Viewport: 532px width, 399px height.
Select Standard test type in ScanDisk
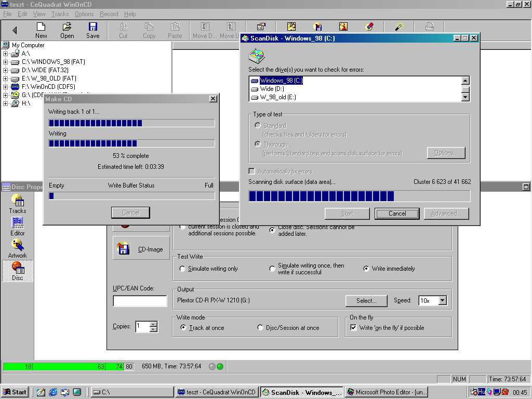(x=258, y=126)
